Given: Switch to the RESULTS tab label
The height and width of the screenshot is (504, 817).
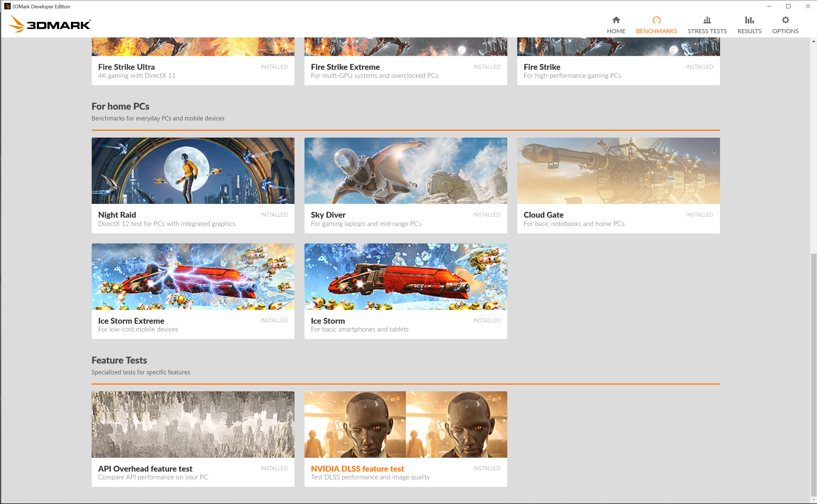Looking at the screenshot, I should click(749, 31).
